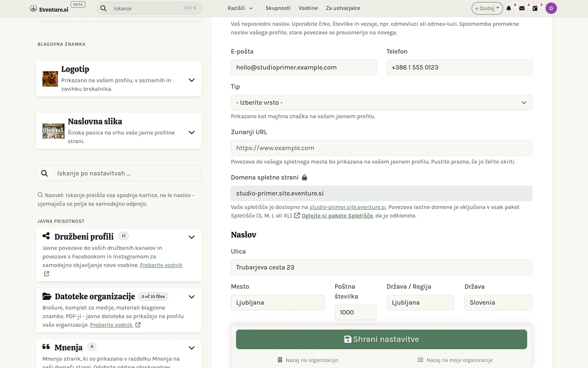588x368 pixels.
Task: Expand the Datoteke organizacije card
Action: coord(192,297)
